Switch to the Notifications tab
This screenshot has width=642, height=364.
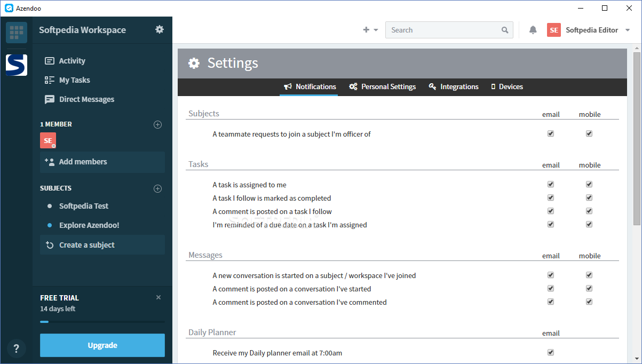pyautogui.click(x=310, y=86)
